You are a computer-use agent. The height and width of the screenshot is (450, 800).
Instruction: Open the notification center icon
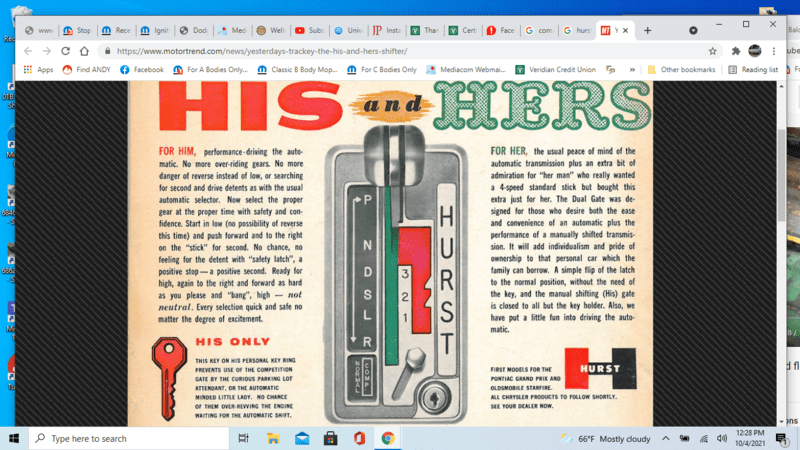pyautogui.click(x=781, y=438)
